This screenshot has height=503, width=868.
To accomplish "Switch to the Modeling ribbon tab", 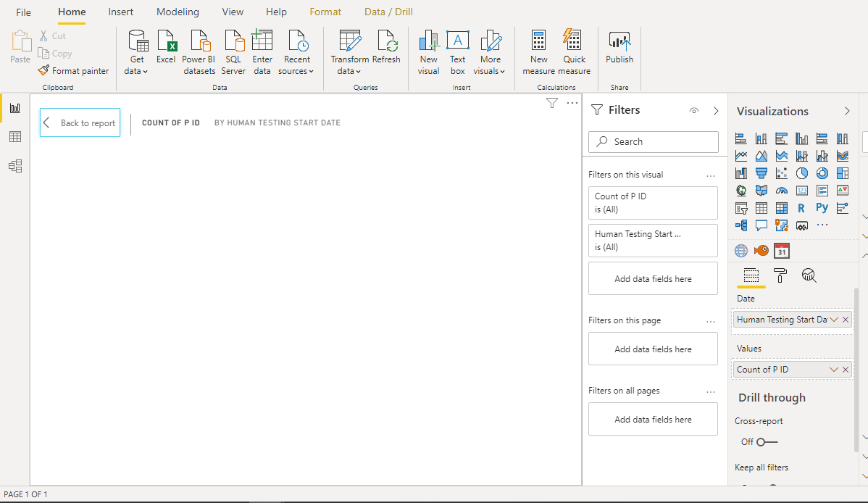I will pyautogui.click(x=178, y=12).
